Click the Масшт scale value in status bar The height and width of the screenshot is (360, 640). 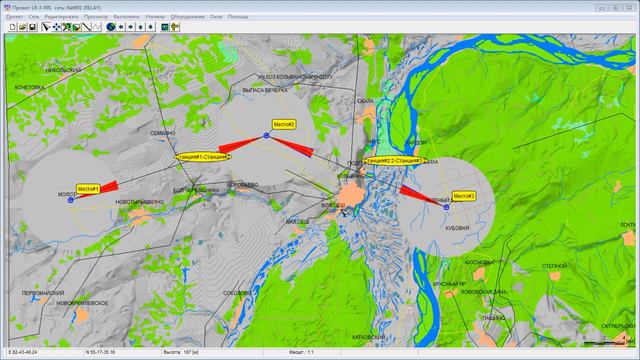(301, 352)
